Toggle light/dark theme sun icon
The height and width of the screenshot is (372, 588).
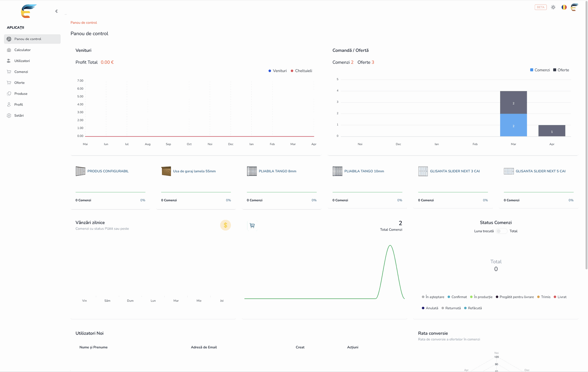click(x=553, y=7)
